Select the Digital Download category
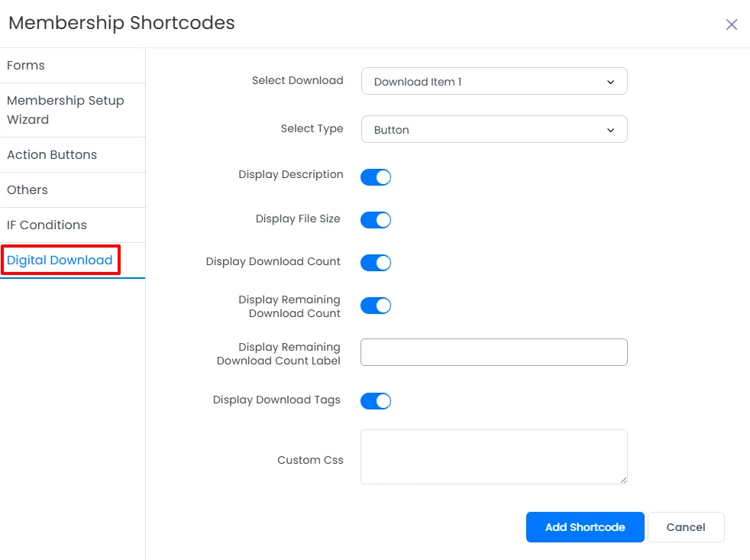 (x=61, y=260)
